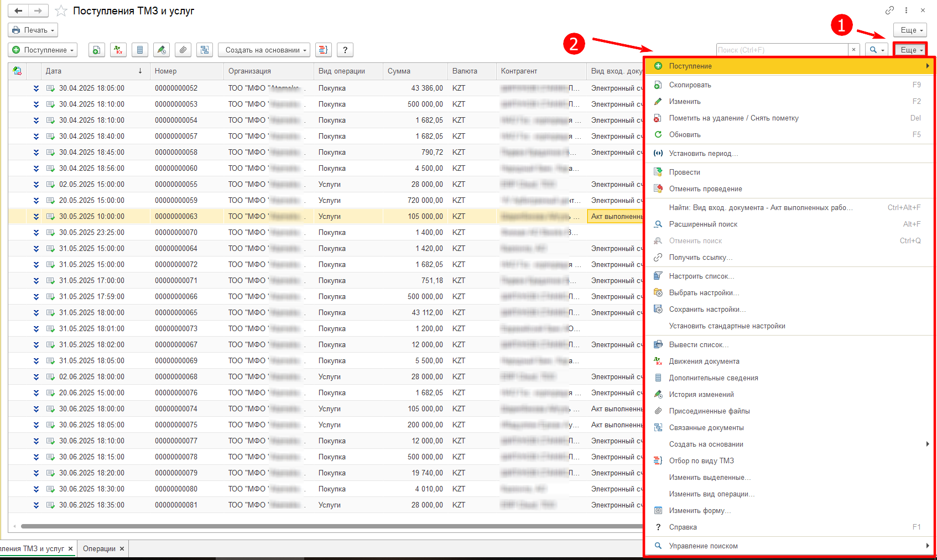Go forward with the right arrow button
Viewport: 937px width, 560px height.
click(38, 11)
